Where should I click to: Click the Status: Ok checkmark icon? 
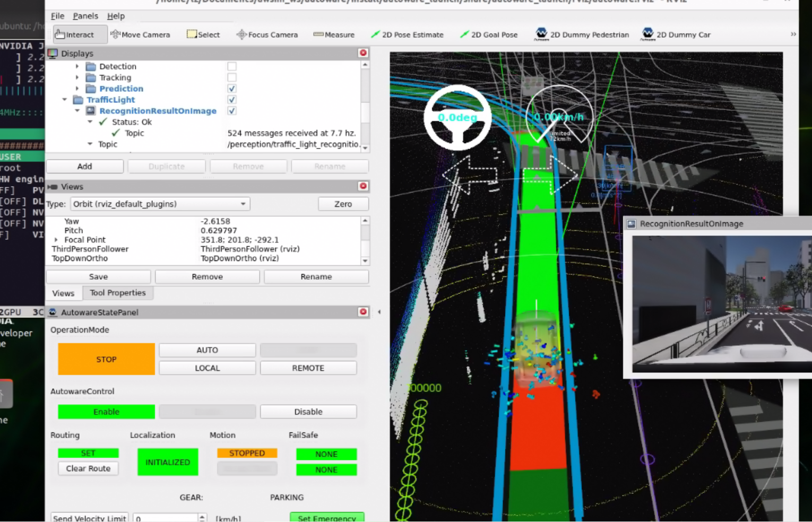(103, 122)
